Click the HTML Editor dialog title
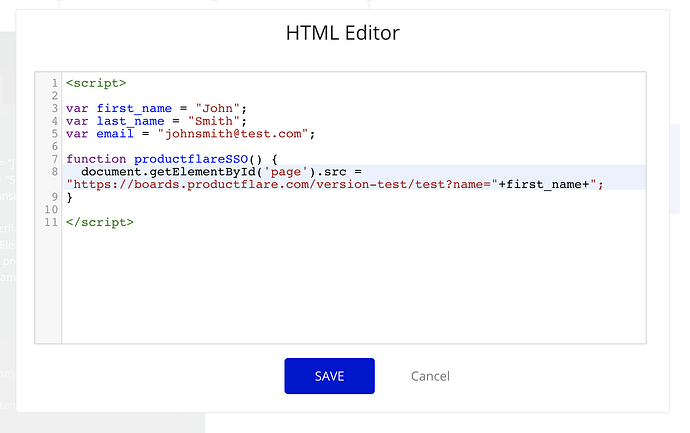 [342, 33]
